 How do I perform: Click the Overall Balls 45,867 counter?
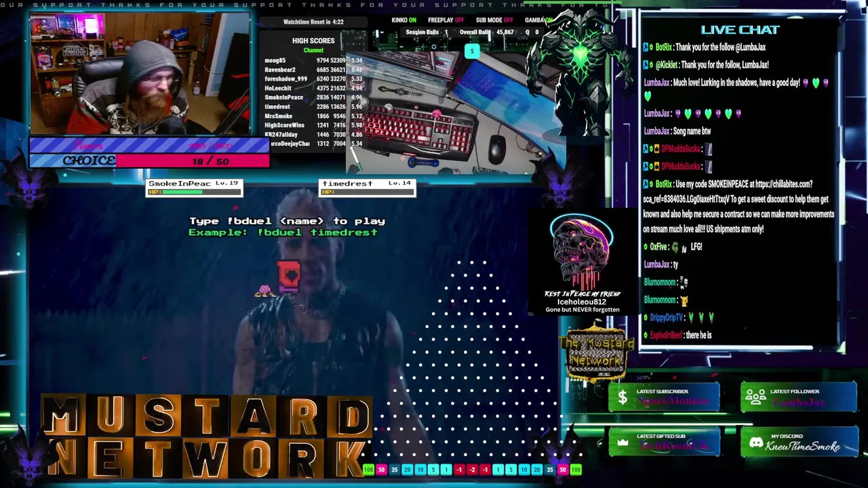[x=486, y=32]
